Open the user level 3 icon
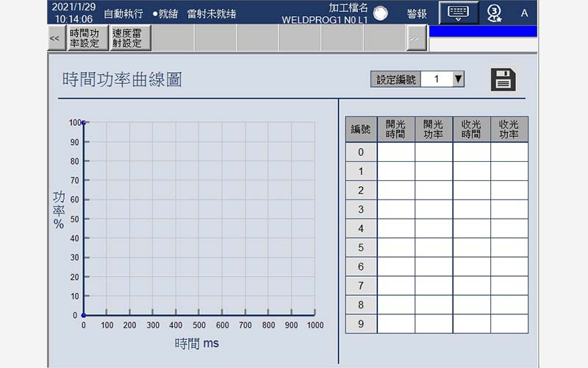588x368 pixels. tap(494, 13)
